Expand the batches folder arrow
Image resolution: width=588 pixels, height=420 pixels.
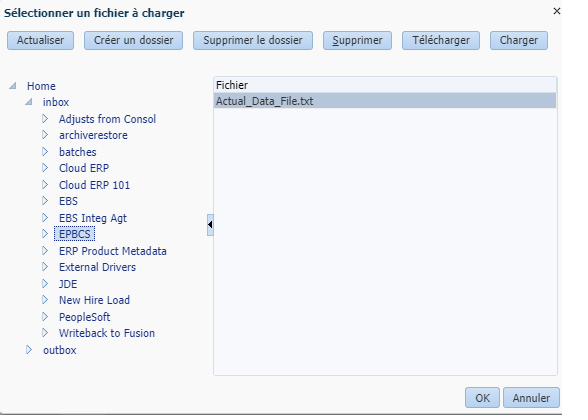[x=45, y=152]
